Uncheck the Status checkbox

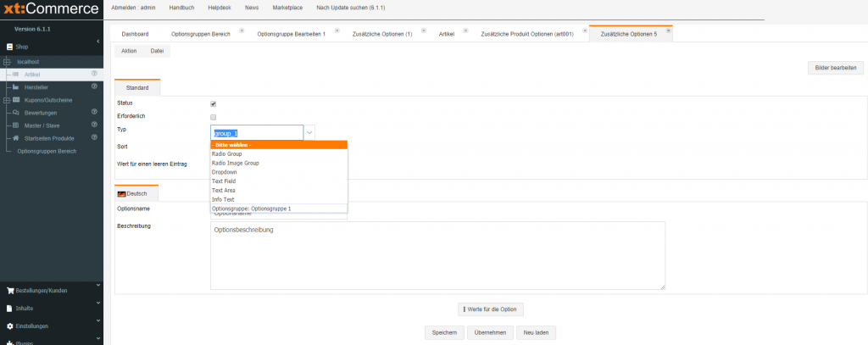click(x=214, y=103)
